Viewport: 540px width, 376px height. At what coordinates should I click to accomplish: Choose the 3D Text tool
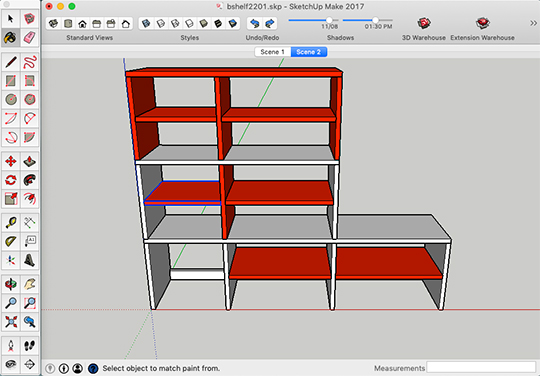click(30, 260)
